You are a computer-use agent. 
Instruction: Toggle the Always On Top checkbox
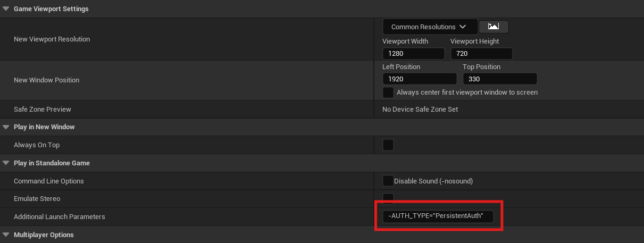[x=388, y=145]
